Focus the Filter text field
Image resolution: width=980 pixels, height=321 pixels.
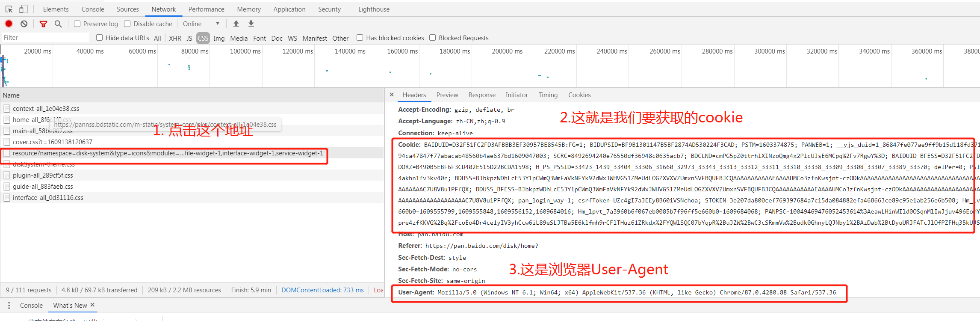[45, 38]
